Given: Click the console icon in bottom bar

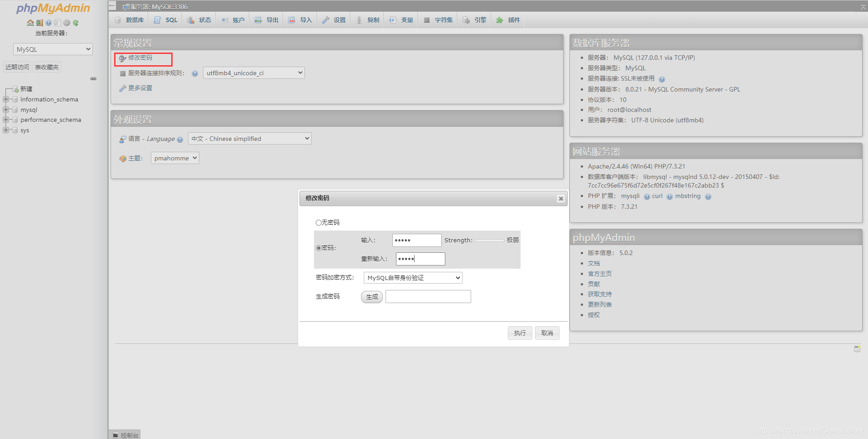Looking at the screenshot, I should tap(116, 435).
